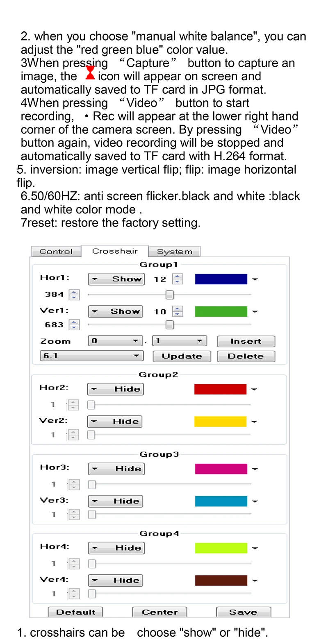Open Hor1 Show/Hide dropdown
Screen dimensions: 328x644
click(x=116, y=279)
